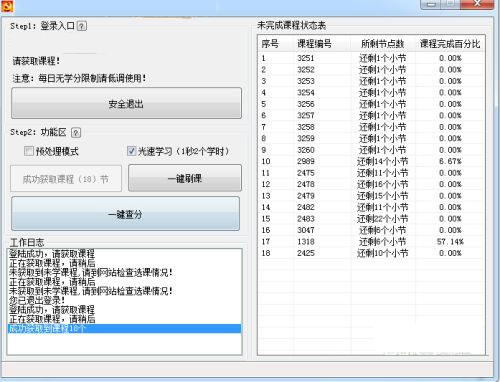The width and height of the screenshot is (500, 382).
Task: Select the row with course 3251
Action: 371,58
